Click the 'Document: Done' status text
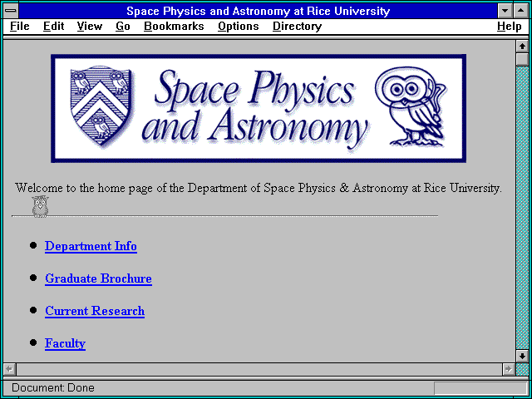 click(53, 388)
